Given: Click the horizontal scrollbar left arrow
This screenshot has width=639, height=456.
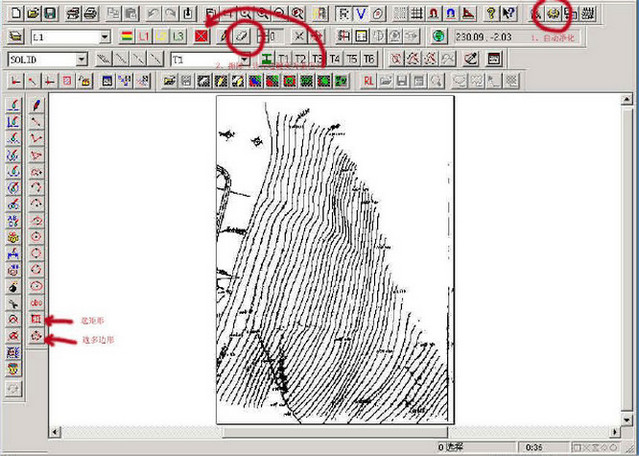Looking at the screenshot, I should 55,432.
